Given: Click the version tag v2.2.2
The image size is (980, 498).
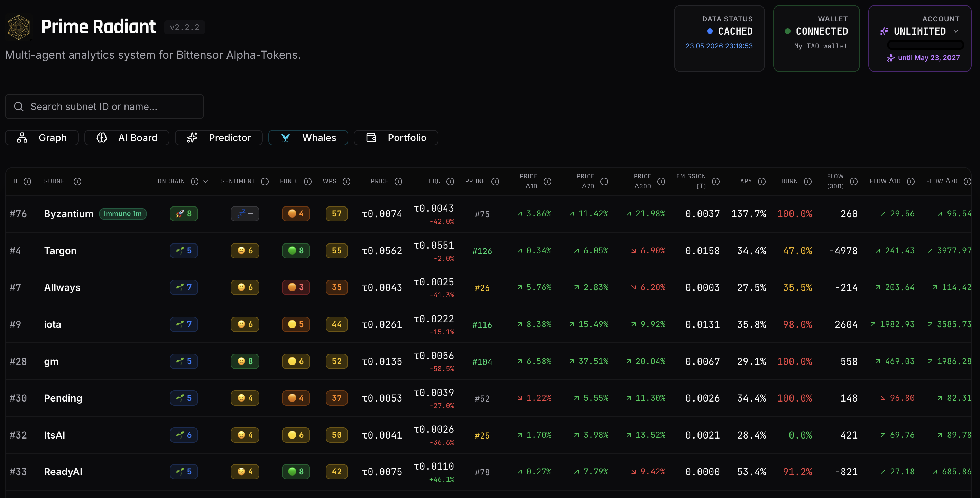Looking at the screenshot, I should pyautogui.click(x=185, y=27).
